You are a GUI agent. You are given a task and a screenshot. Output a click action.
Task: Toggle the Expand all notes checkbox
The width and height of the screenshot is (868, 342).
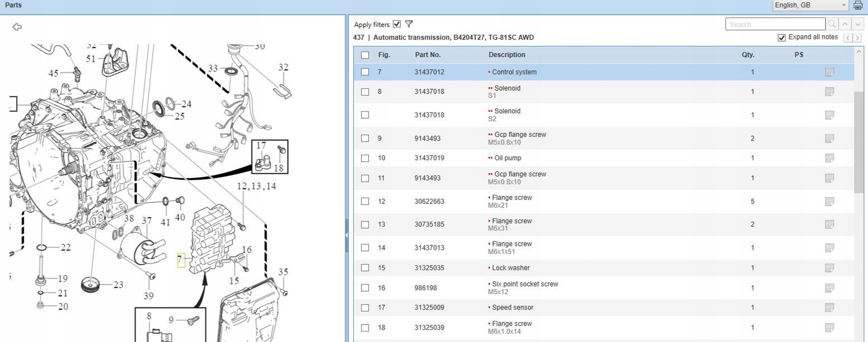[782, 37]
